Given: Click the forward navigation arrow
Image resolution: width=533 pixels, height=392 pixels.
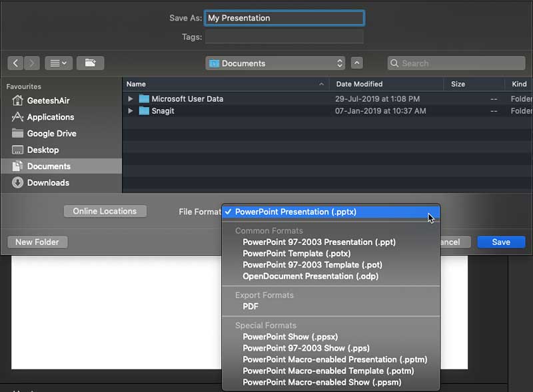Looking at the screenshot, I should 31,63.
